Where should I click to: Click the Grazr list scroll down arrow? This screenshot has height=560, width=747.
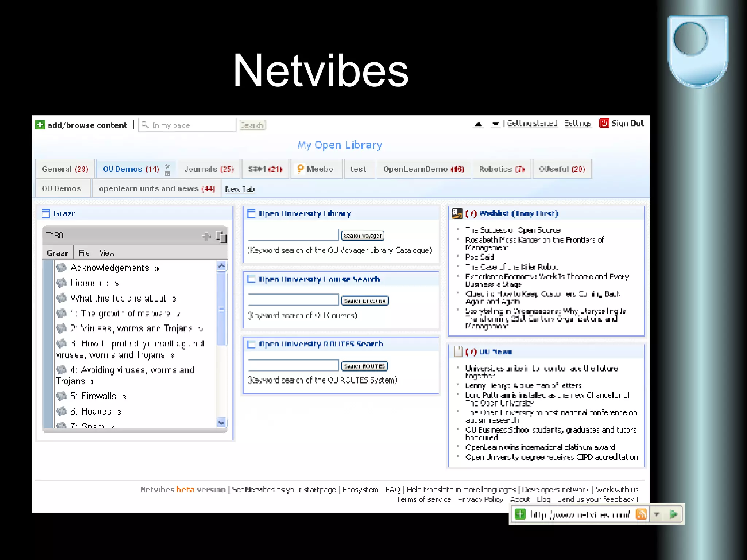click(x=221, y=423)
